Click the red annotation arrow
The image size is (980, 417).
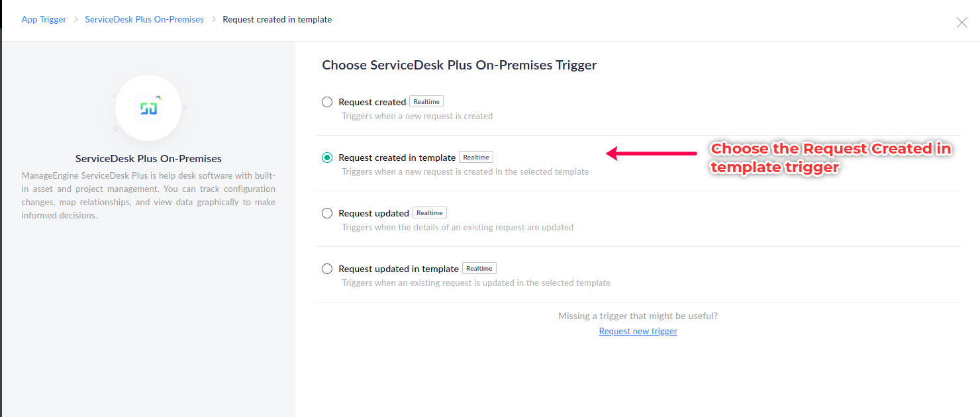click(x=652, y=154)
